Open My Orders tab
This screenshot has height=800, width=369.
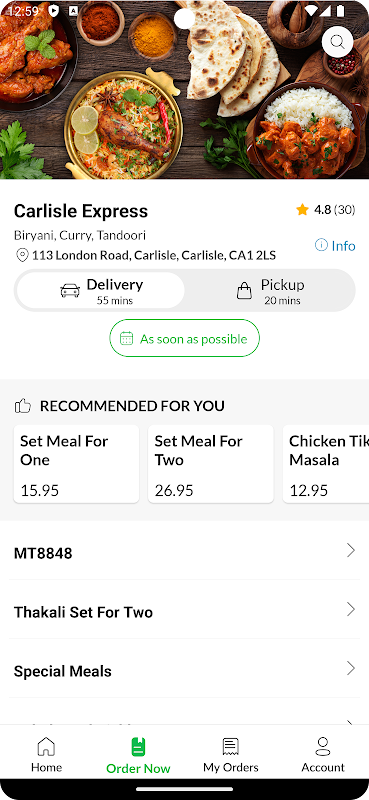click(231, 755)
